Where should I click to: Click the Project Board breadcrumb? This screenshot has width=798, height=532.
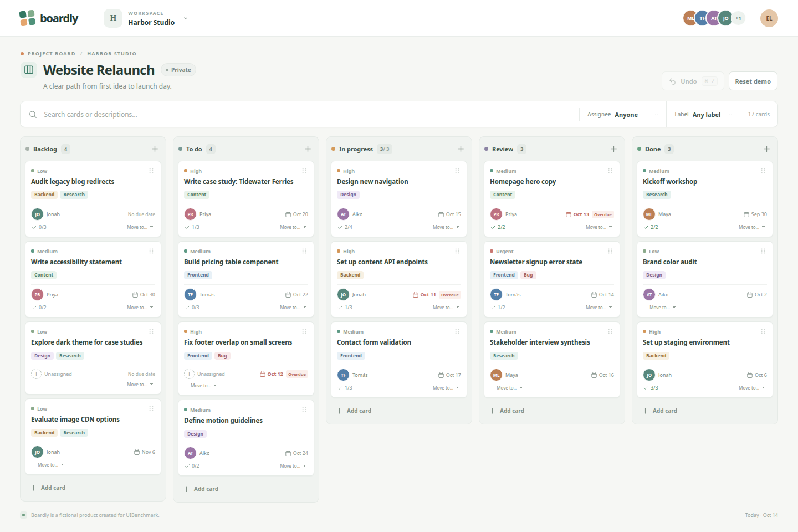[52, 54]
